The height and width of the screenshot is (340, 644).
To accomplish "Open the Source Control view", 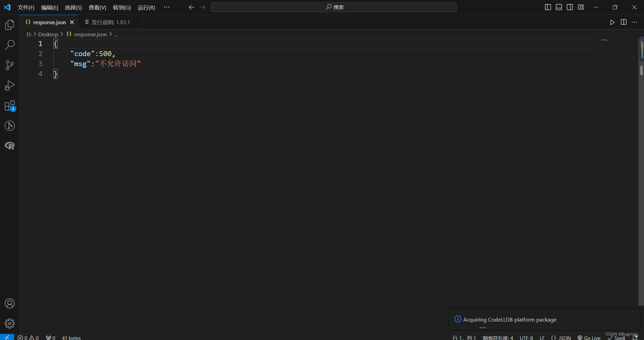I will coord(10,65).
